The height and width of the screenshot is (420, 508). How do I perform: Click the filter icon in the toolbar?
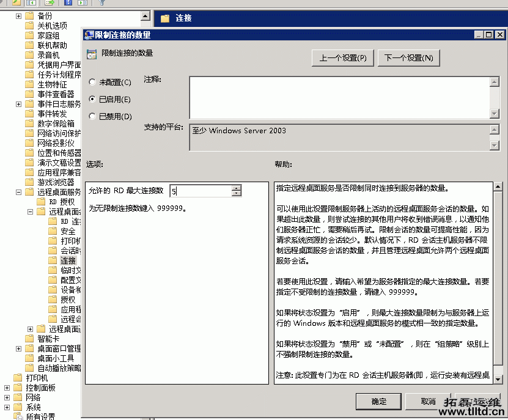pyautogui.click(x=103, y=4)
